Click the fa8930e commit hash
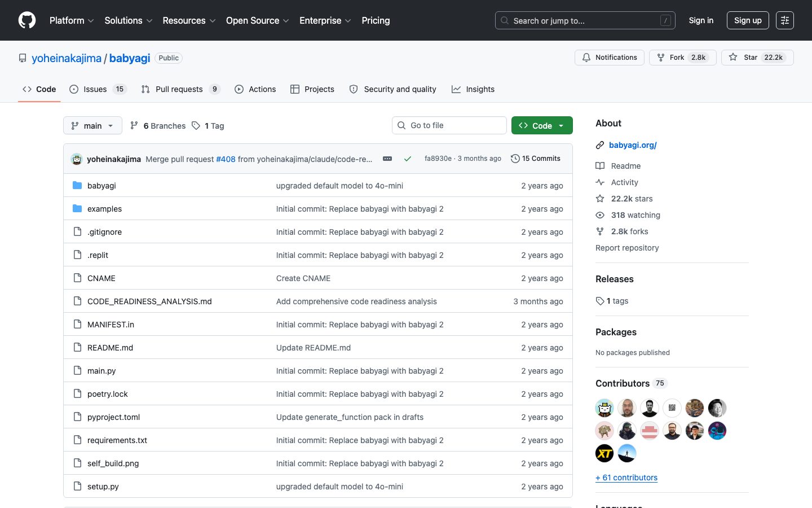Screen dimensions: 812x508 click(438, 159)
